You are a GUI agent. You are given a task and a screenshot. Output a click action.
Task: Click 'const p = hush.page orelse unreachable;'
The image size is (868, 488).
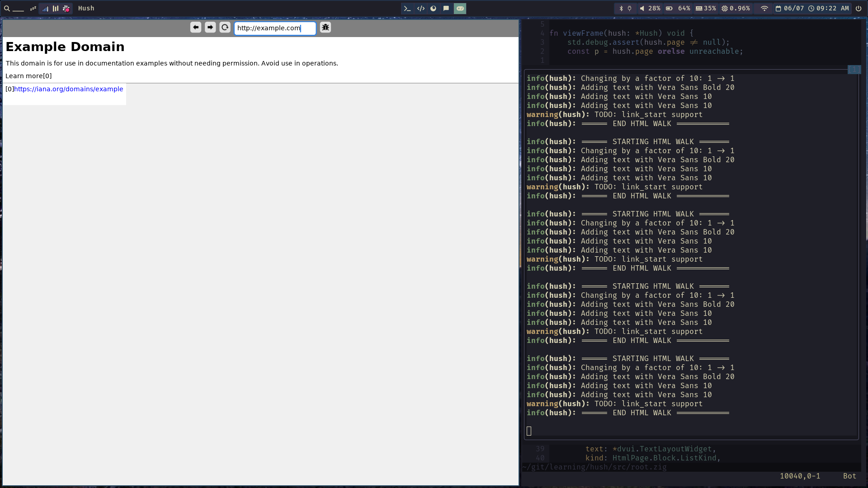coord(655,52)
